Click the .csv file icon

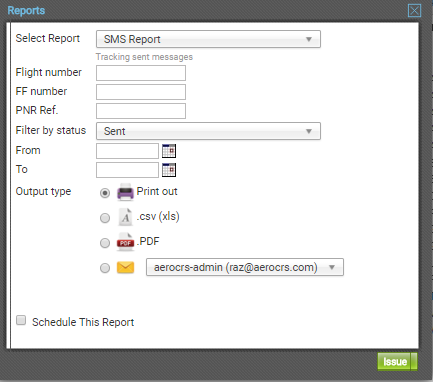pos(125,217)
